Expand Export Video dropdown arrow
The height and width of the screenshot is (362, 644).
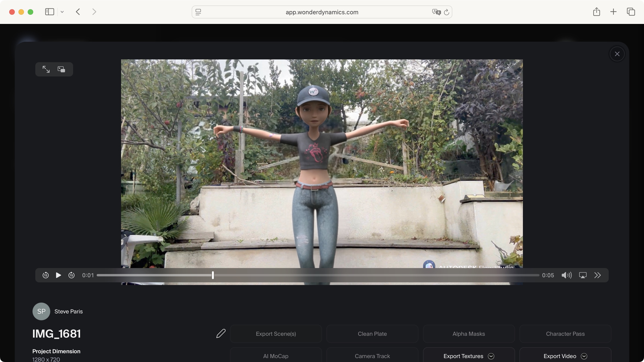(584, 356)
